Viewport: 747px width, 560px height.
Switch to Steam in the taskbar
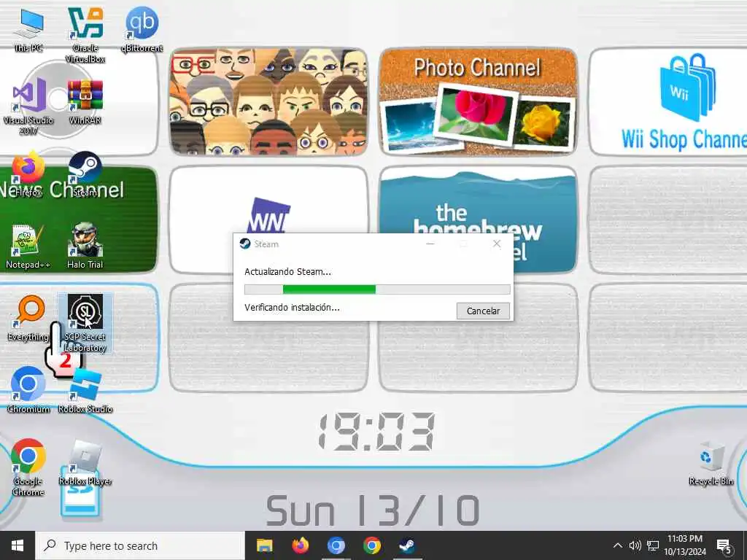(407, 545)
